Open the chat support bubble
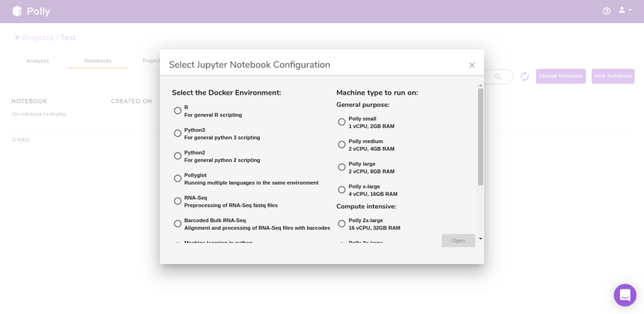This screenshot has width=644, height=314. pos(624,294)
